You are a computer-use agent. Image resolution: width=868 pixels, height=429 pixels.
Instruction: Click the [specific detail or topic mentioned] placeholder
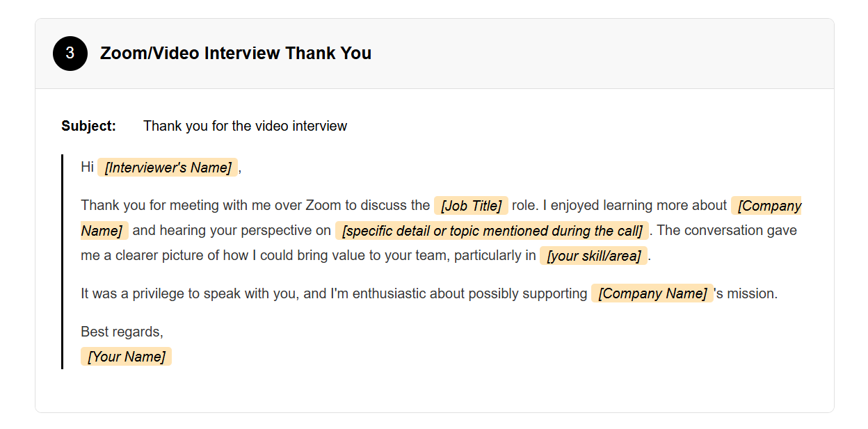click(x=492, y=231)
